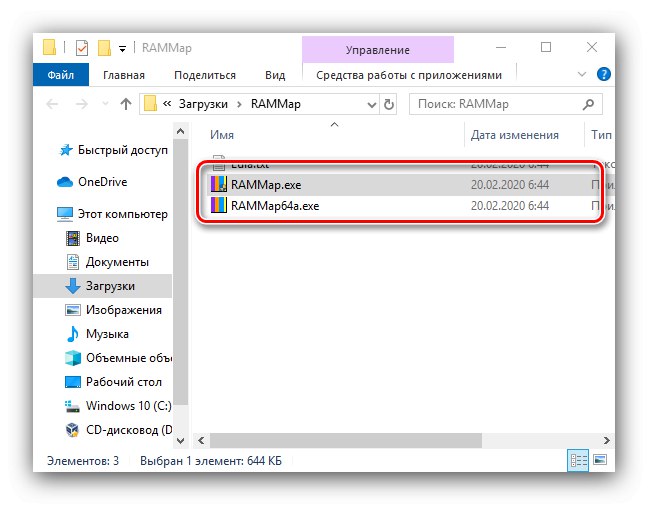Click the Рабочий стол desktop icon
Image resolution: width=648 pixels, height=505 pixels.
(73, 382)
